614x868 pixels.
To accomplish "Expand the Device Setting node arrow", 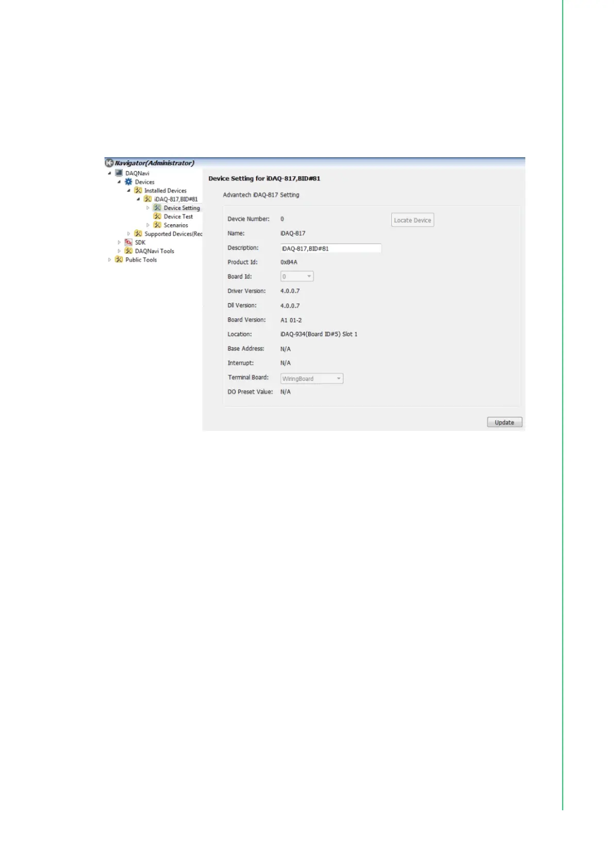I will pos(148,208).
